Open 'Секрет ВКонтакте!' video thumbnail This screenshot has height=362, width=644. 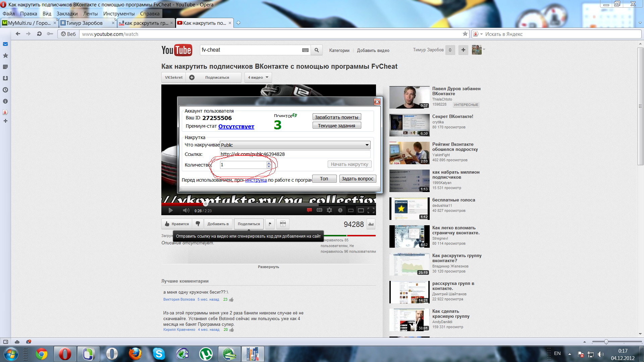click(409, 125)
